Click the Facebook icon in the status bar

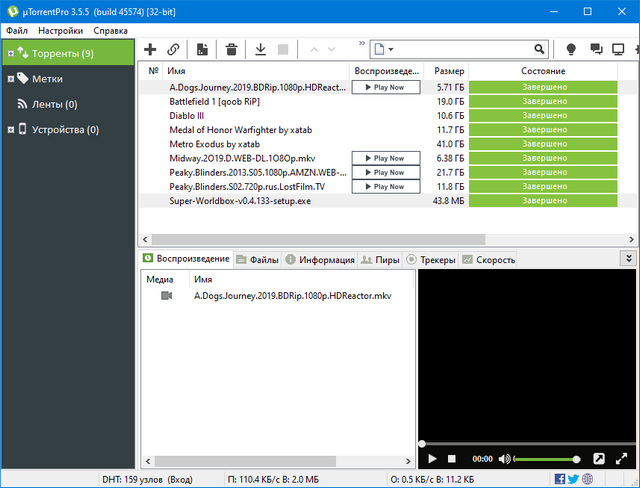[x=560, y=479]
